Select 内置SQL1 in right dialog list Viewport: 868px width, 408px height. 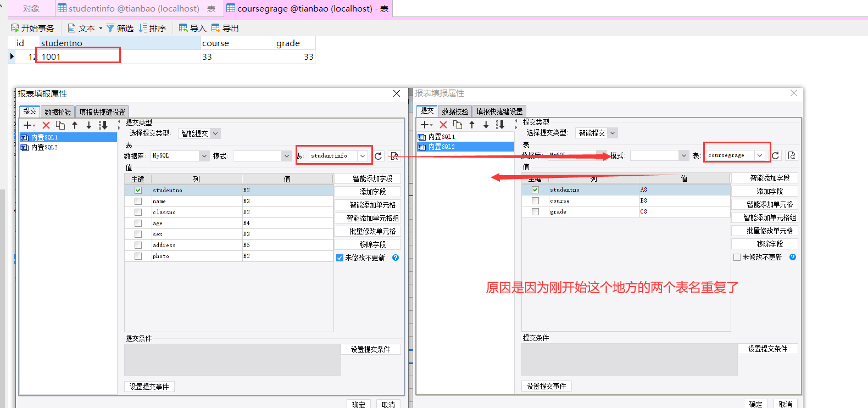[x=465, y=137]
